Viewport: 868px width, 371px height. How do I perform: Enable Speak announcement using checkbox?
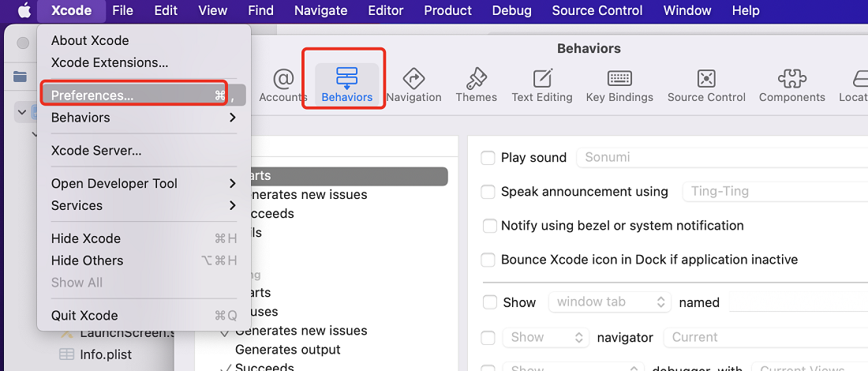[488, 192]
